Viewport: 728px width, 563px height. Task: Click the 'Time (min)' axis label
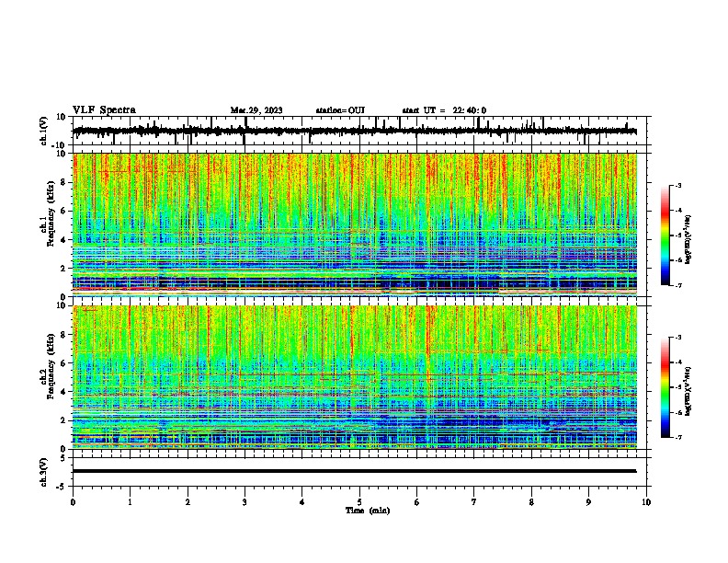(368, 511)
